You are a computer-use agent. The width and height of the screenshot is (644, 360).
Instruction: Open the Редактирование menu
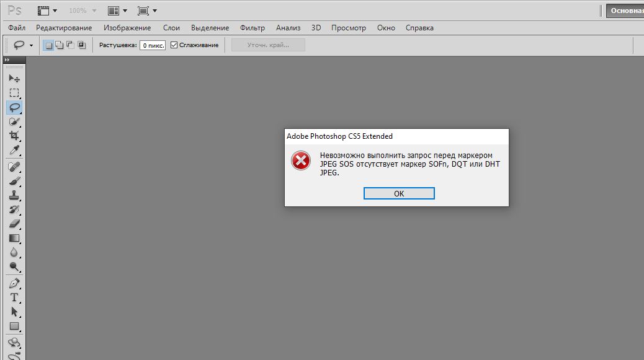point(64,28)
